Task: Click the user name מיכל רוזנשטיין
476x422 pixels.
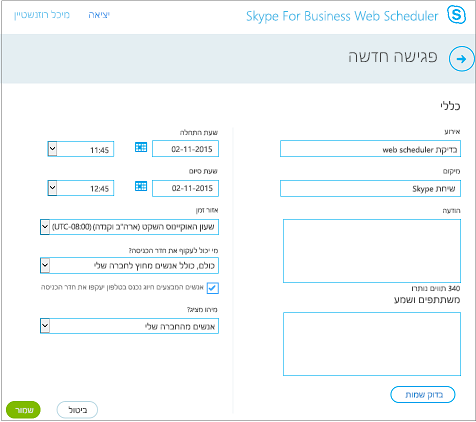Action: 42,15
